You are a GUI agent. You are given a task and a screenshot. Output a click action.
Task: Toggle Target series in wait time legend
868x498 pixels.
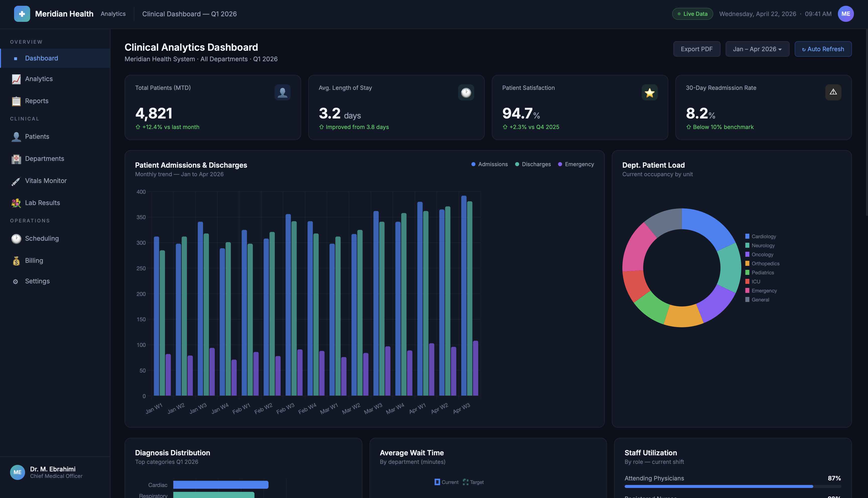tap(473, 482)
